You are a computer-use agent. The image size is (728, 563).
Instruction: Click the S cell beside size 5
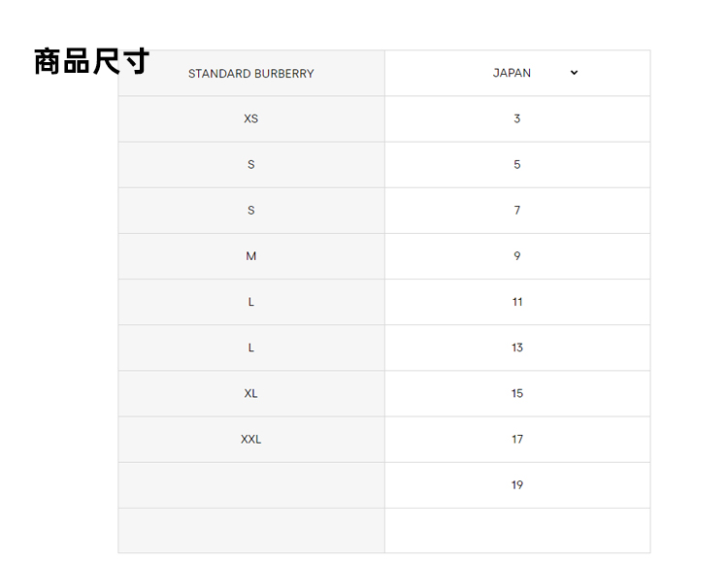pyautogui.click(x=251, y=164)
